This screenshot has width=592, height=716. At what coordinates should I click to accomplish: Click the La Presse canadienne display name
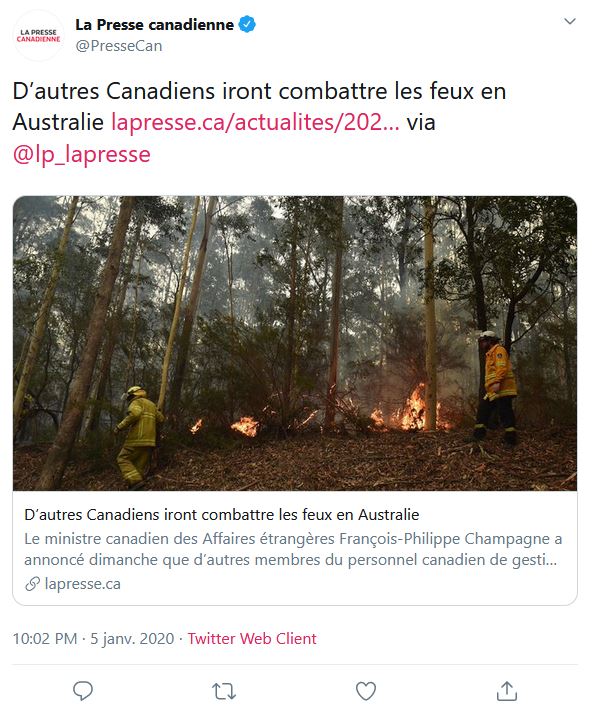(x=154, y=25)
